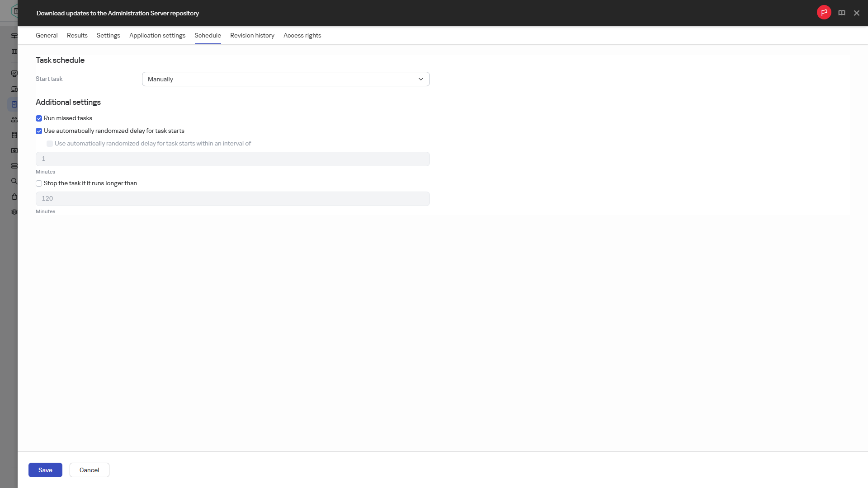Click the Additional settings heading
The image size is (868, 488).
point(68,102)
